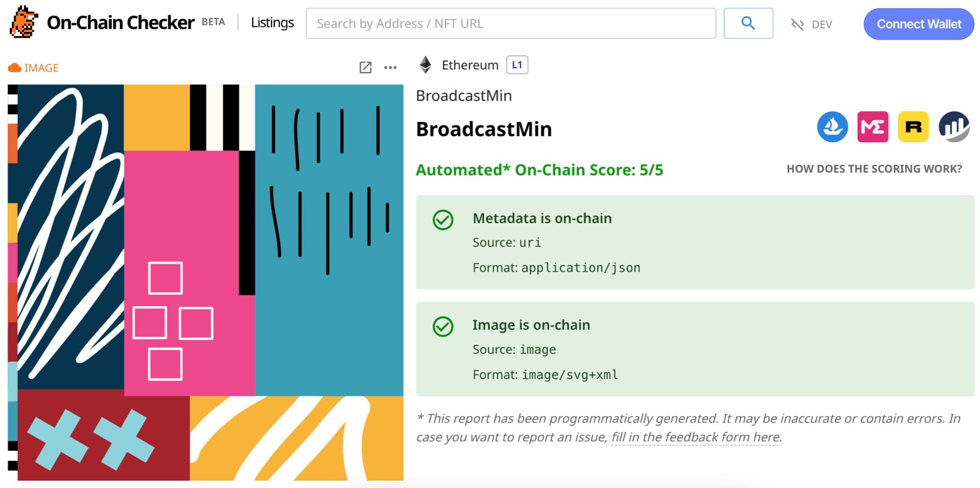
Task: Focus the Search by Address field
Action: pyautogui.click(x=511, y=23)
